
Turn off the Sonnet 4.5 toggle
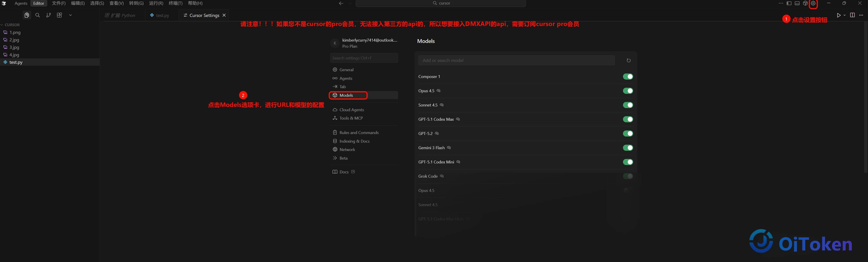628,105
